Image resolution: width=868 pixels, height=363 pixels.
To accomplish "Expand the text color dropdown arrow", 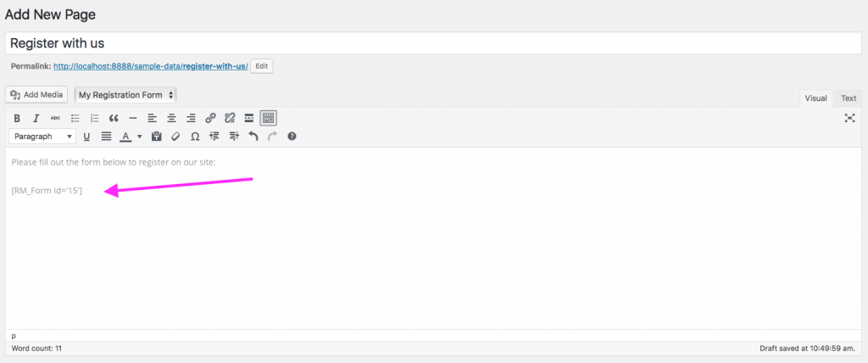I will pos(139,136).
